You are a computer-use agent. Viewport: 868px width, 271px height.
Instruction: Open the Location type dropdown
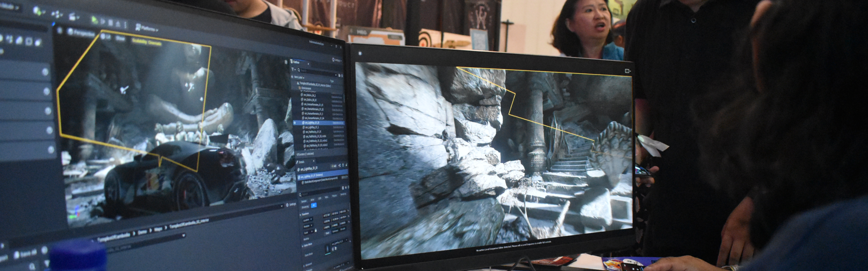(308, 220)
